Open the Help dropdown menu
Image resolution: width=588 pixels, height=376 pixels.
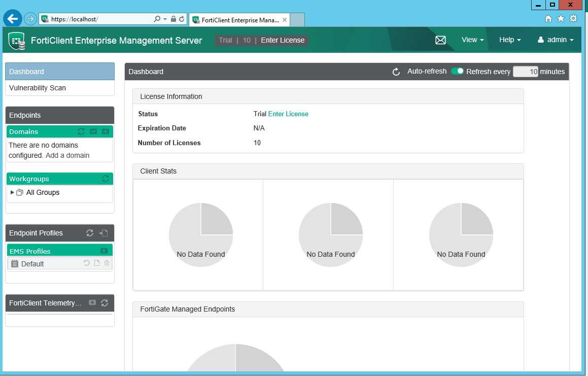pyautogui.click(x=510, y=40)
